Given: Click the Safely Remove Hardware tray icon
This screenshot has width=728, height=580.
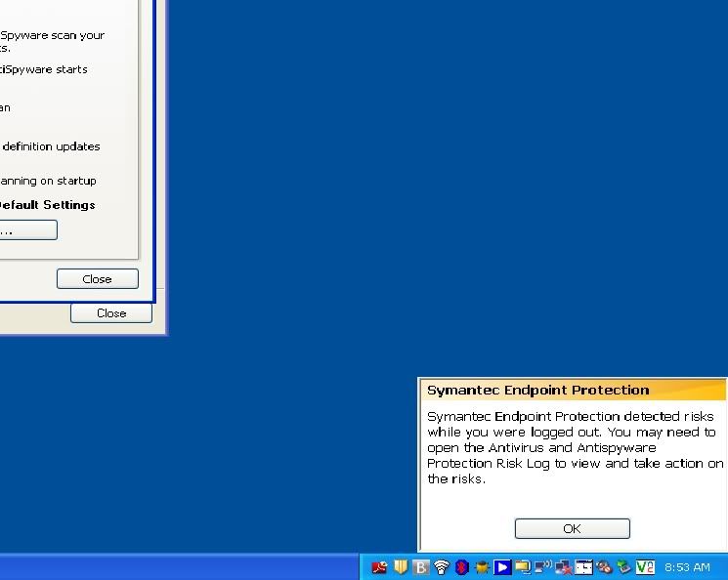Looking at the screenshot, I should click(624, 567).
